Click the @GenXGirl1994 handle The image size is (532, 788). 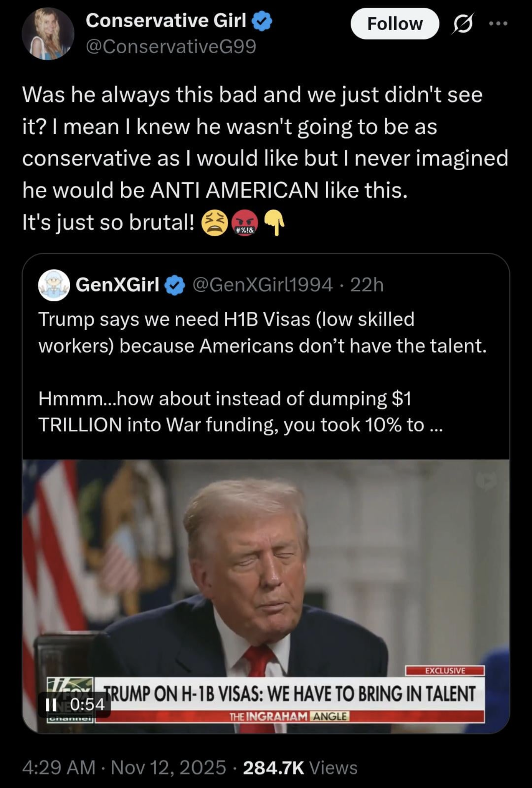click(262, 285)
